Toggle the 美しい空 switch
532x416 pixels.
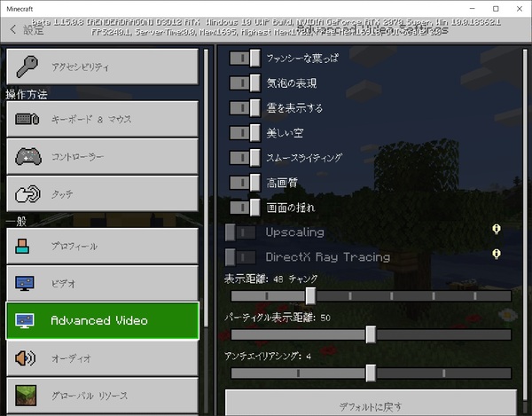(245, 133)
